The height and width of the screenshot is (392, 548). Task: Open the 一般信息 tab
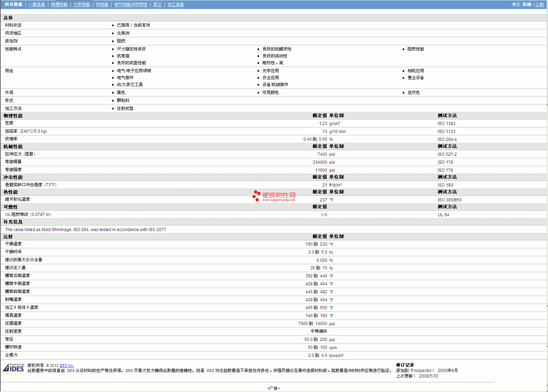[37, 4]
